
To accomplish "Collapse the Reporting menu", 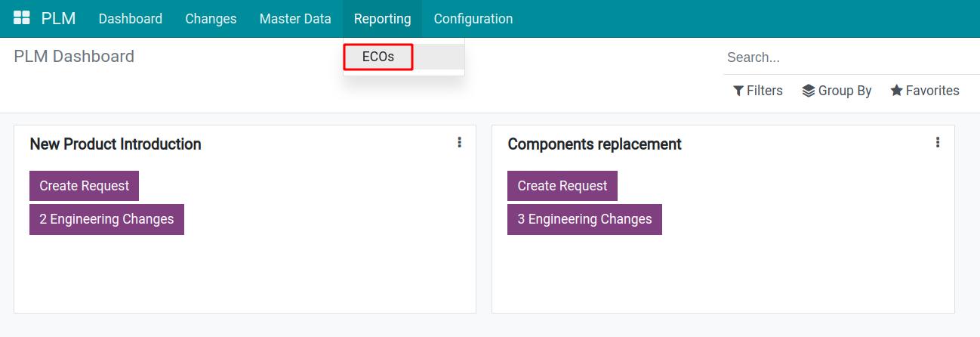I will [x=383, y=19].
